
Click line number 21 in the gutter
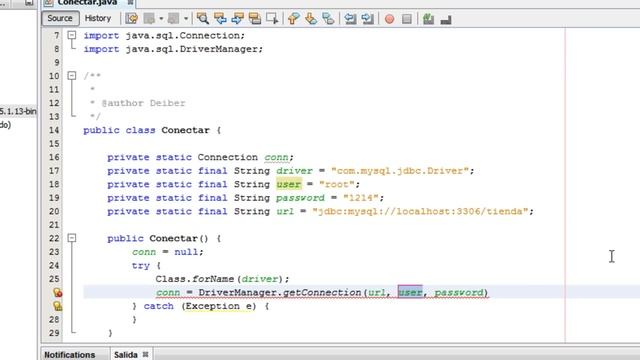click(54, 224)
